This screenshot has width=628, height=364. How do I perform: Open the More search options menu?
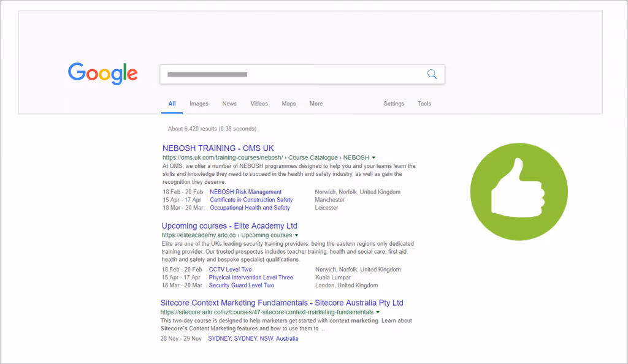click(x=316, y=104)
